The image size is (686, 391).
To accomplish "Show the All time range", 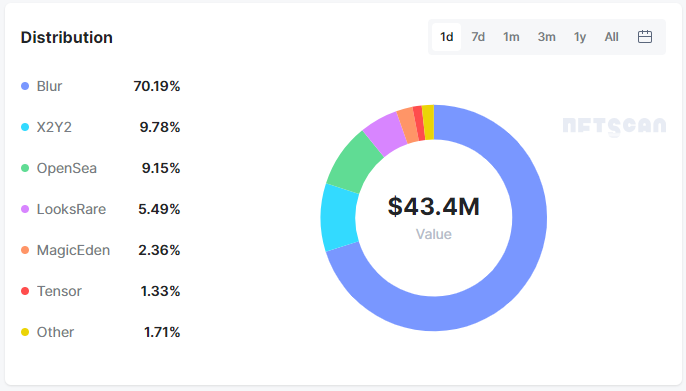I will pos(611,37).
